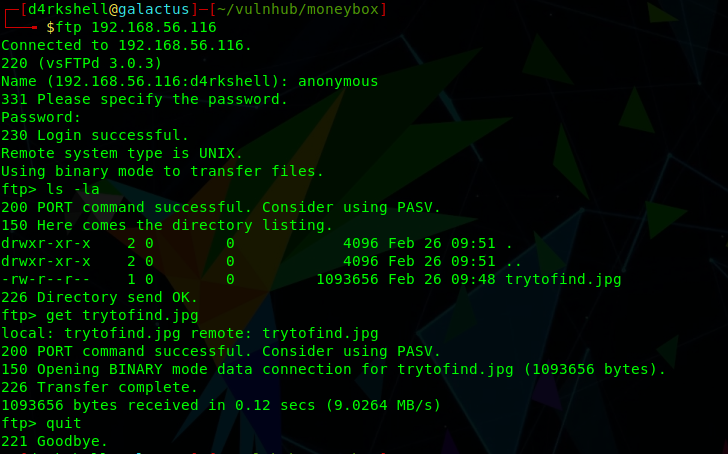Click the -rw-r--r-- permissions string
This screenshot has height=454, width=728.
46,279
